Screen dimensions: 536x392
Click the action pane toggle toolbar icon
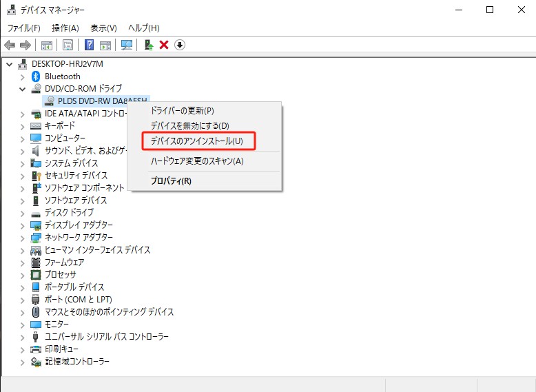pos(105,45)
